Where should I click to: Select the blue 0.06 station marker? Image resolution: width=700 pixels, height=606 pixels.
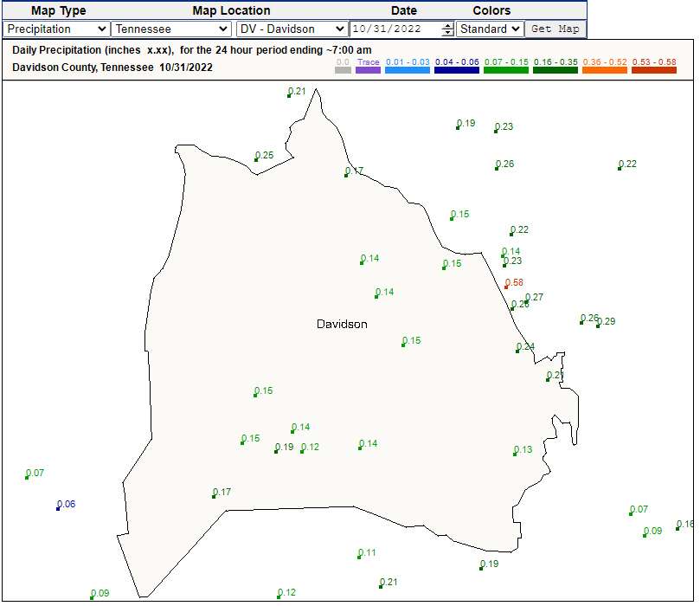tap(58, 509)
